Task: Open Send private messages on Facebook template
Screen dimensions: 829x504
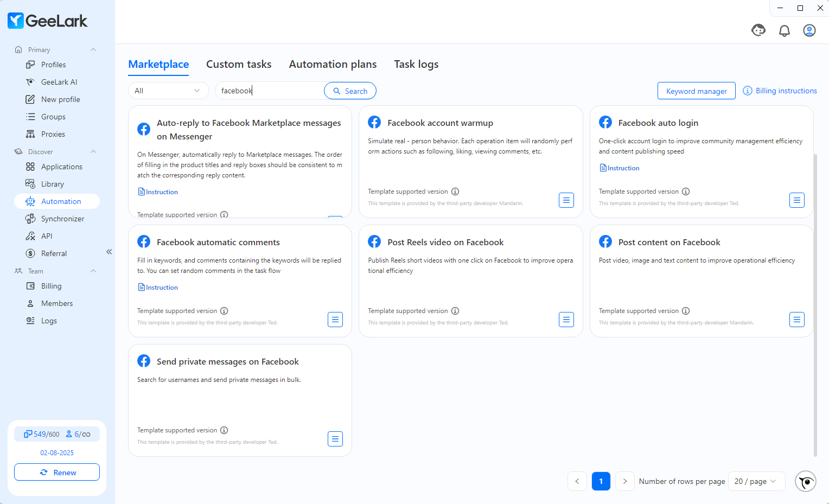Action: tap(228, 361)
